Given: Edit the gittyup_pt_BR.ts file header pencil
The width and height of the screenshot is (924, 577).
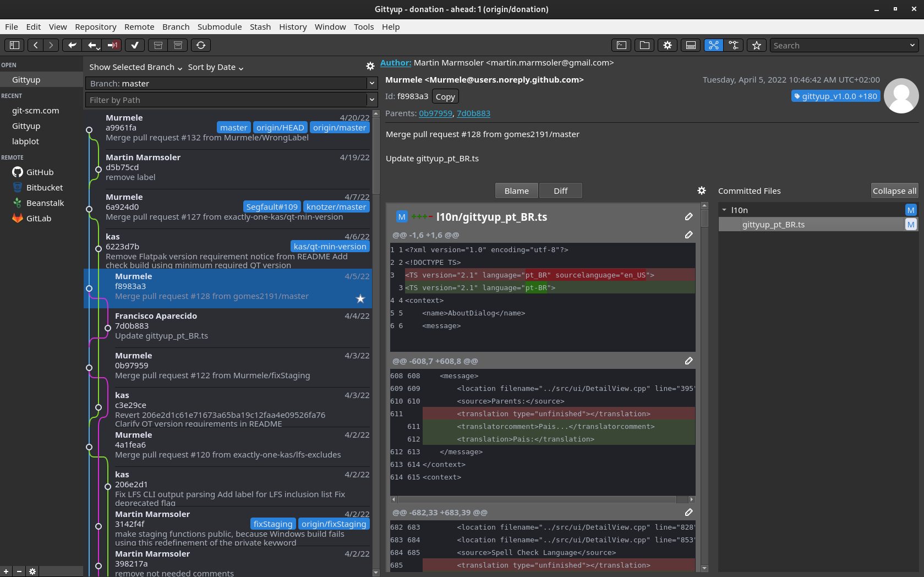Looking at the screenshot, I should (x=688, y=217).
